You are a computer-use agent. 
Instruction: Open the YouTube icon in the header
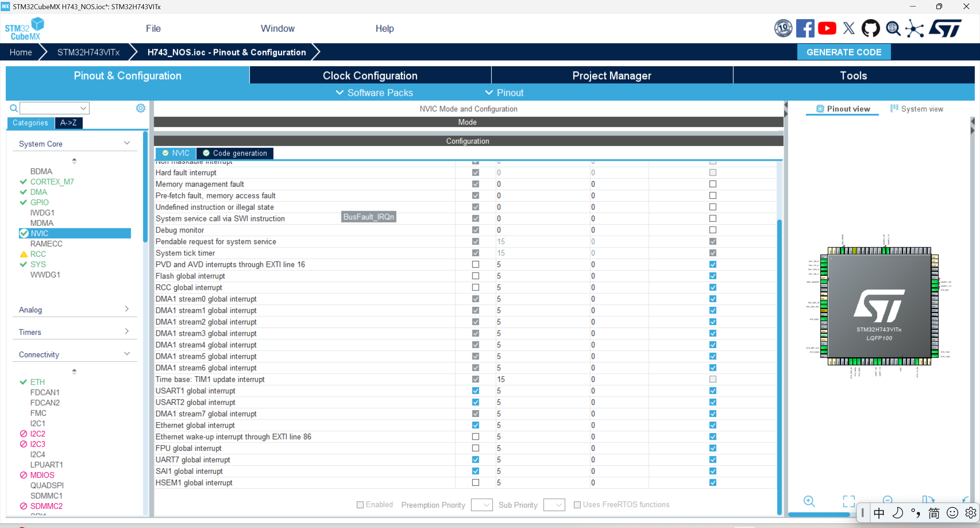[827, 28]
